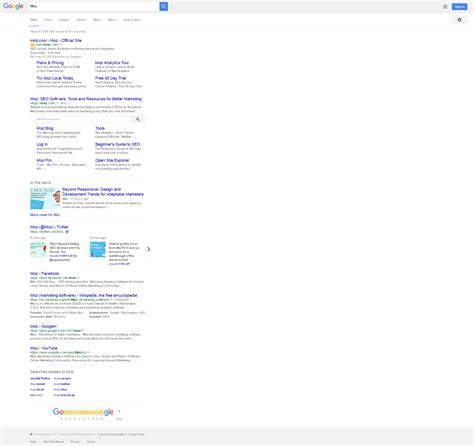Open the settings gear icon
The width and height of the screenshot is (474, 446).
pyautogui.click(x=459, y=20)
